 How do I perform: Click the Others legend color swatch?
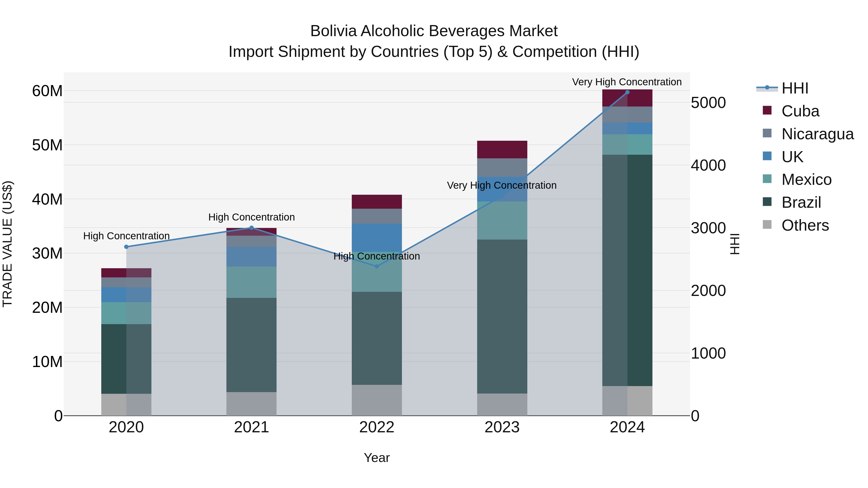coord(767,225)
